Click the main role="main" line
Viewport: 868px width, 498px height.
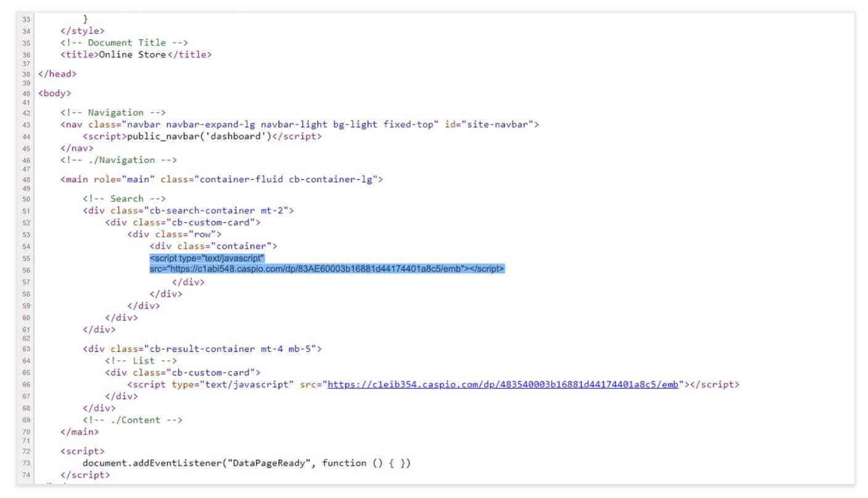point(222,180)
